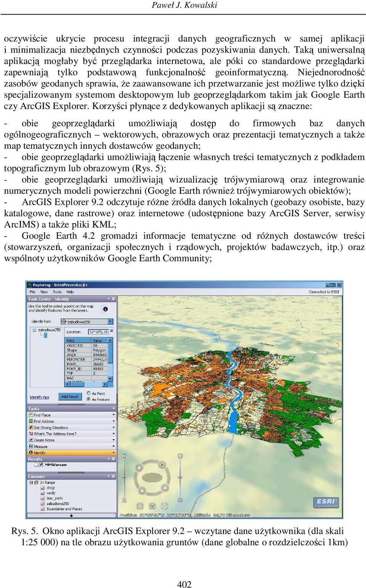This screenshot has width=366, height=588.
Task: Click the right zoom slider minus button
Action: tap(180, 500)
